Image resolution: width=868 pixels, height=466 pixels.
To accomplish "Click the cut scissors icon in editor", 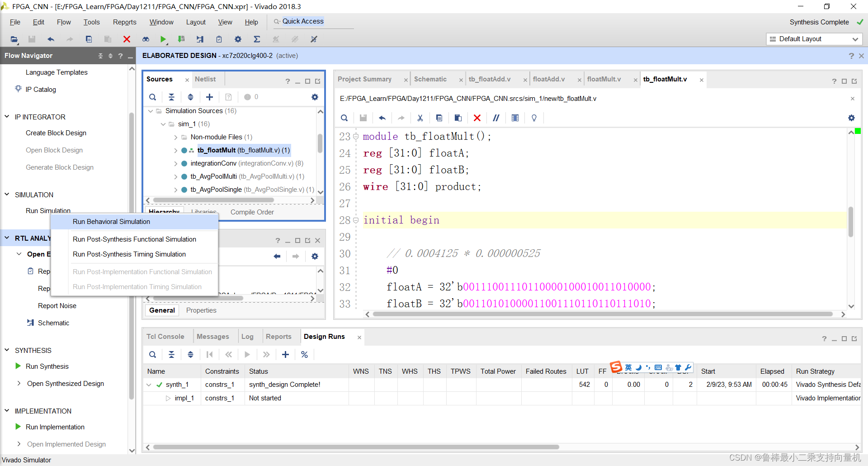I will (420, 118).
